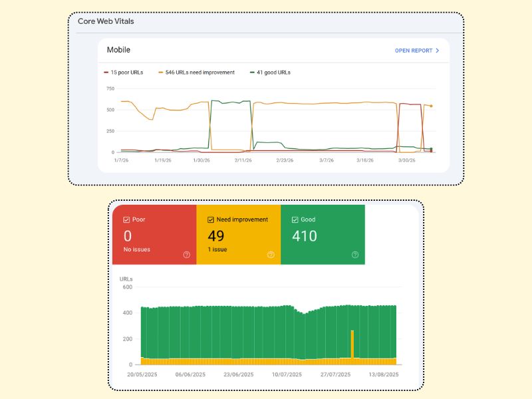Screen dimensions: 532x399
Task: Select the red Poor status card
Action: click(x=154, y=235)
